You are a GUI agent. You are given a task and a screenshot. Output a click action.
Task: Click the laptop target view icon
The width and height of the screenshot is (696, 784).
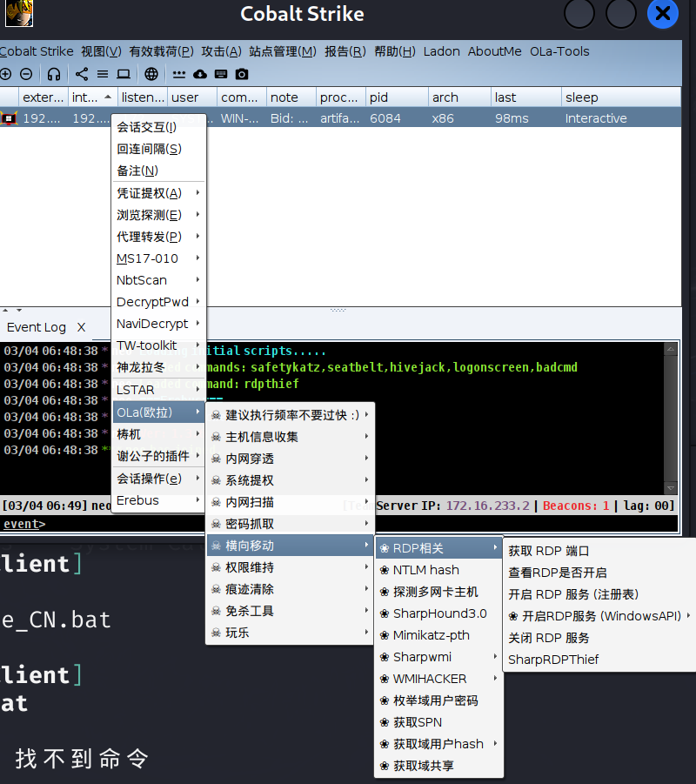click(x=124, y=74)
